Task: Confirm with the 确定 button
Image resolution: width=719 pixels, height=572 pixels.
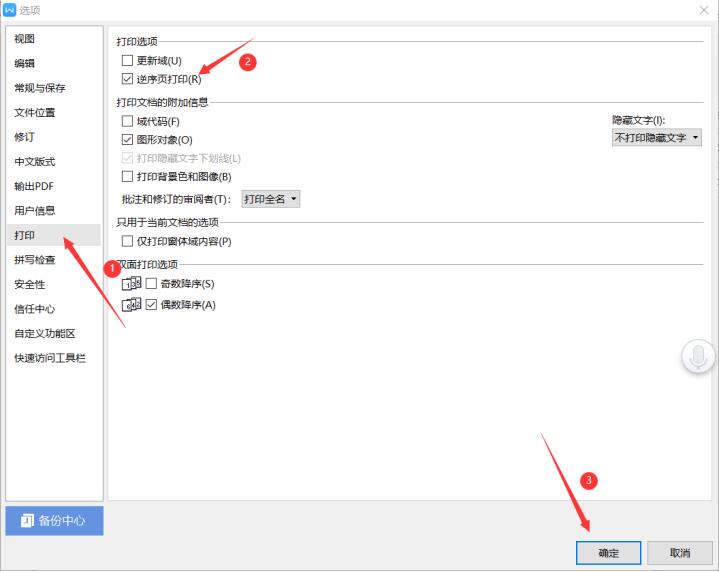Action: (608, 553)
